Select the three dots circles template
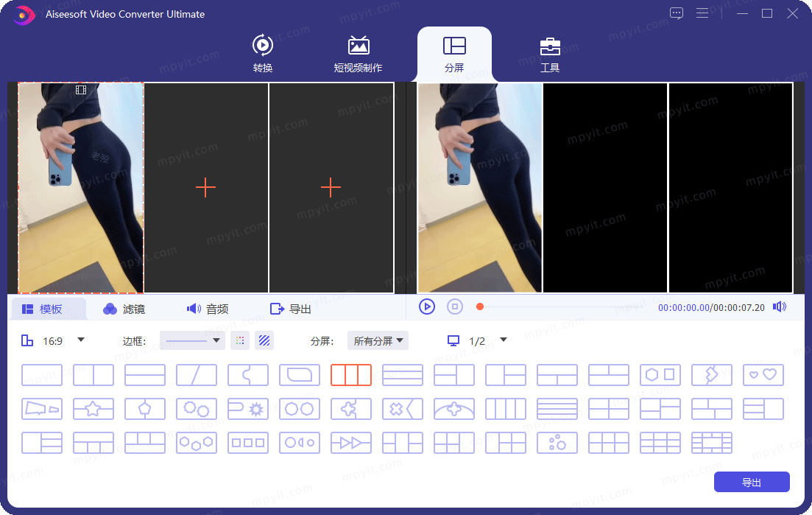Image resolution: width=812 pixels, height=515 pixels. [557, 443]
